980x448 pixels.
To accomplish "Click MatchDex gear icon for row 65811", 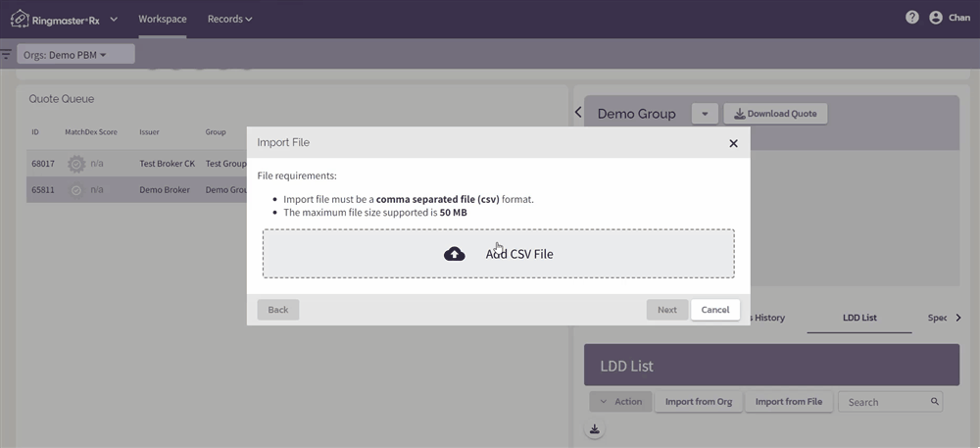I will point(76,190).
